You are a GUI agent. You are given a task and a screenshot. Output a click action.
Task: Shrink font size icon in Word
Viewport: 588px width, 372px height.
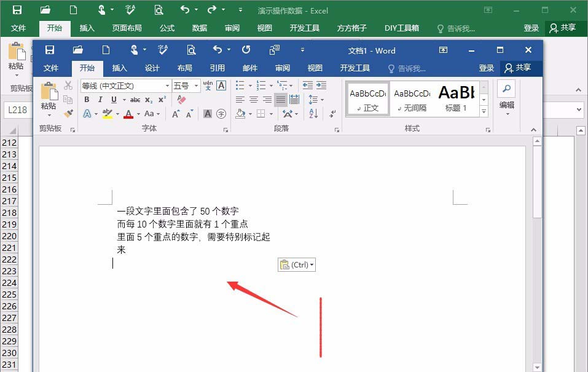[x=189, y=114]
